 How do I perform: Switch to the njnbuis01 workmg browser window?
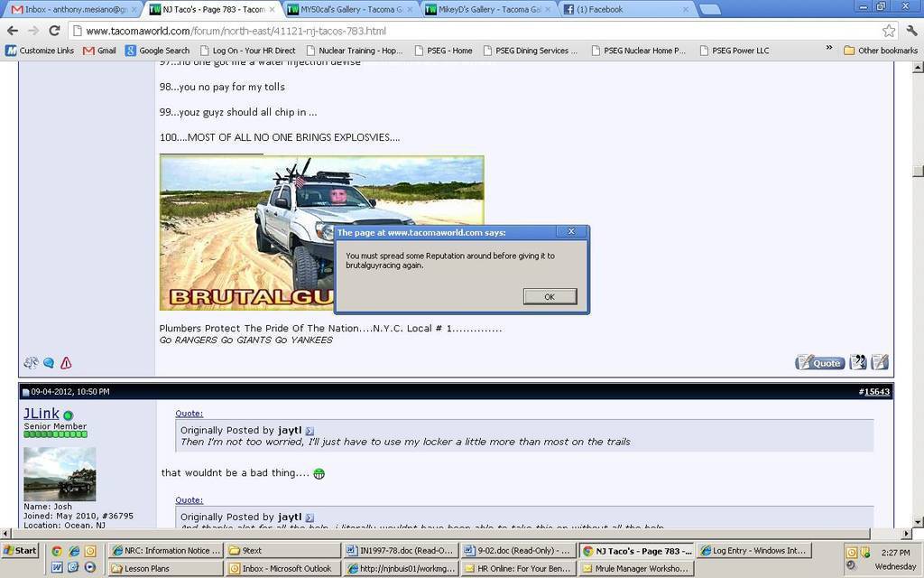point(401,569)
